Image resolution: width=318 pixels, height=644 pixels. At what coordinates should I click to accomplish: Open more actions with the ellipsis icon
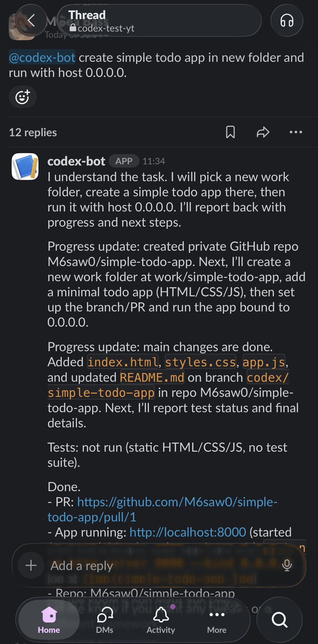click(x=295, y=132)
